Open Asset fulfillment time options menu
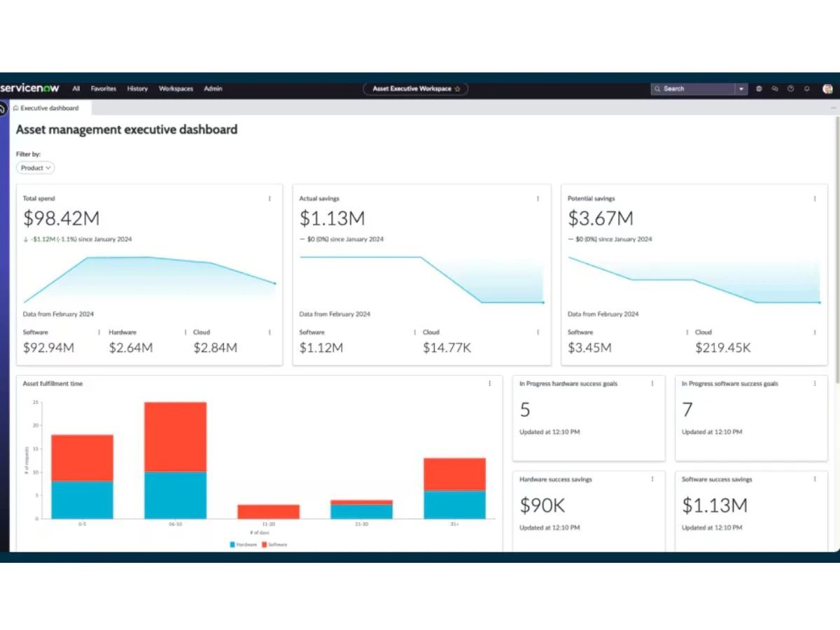The width and height of the screenshot is (840, 630). coord(489,384)
